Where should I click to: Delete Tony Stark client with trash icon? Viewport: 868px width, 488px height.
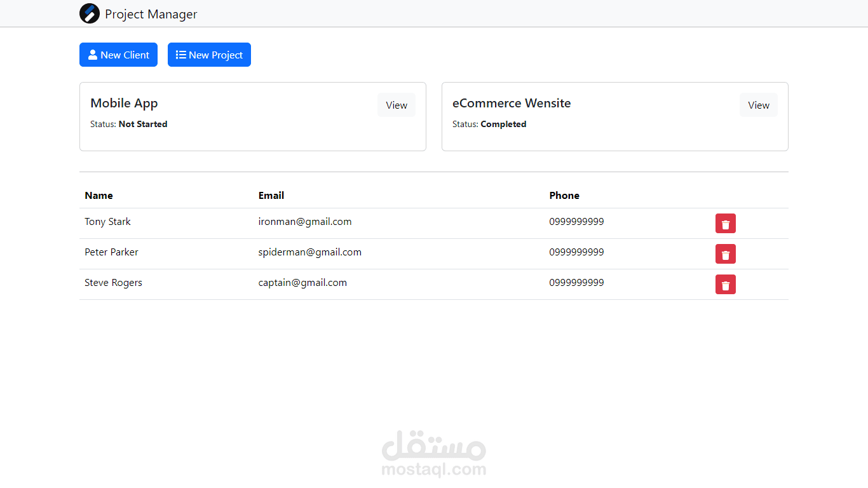coord(726,224)
